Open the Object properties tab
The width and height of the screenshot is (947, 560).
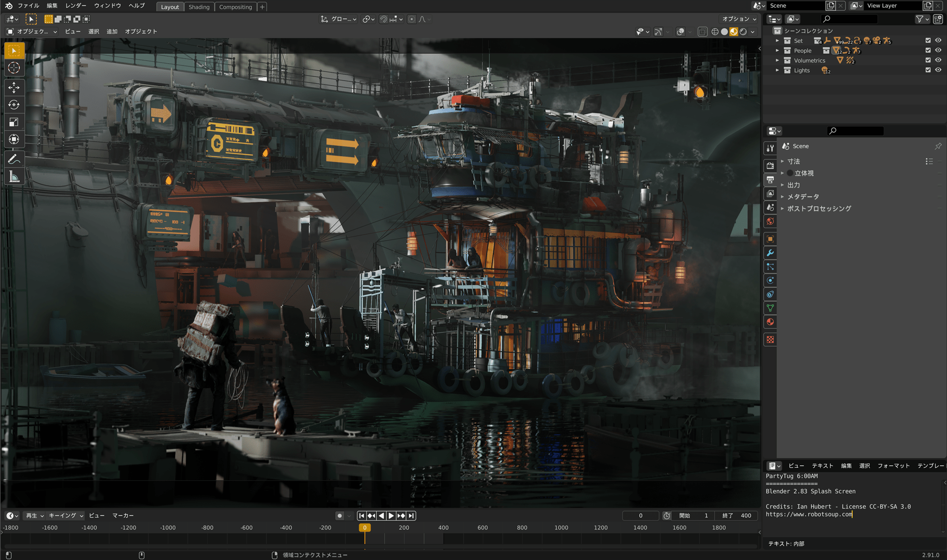tap(770, 239)
